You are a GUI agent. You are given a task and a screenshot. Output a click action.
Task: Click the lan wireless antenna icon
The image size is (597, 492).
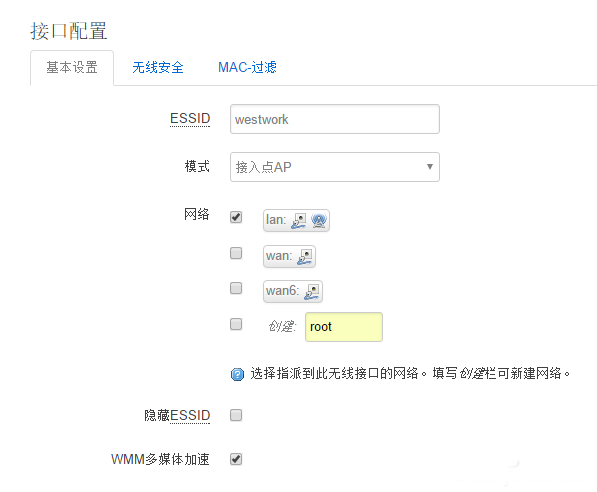pos(319,220)
